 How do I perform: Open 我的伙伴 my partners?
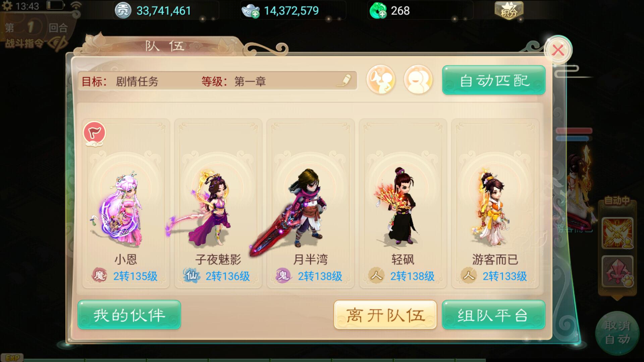coord(129,315)
